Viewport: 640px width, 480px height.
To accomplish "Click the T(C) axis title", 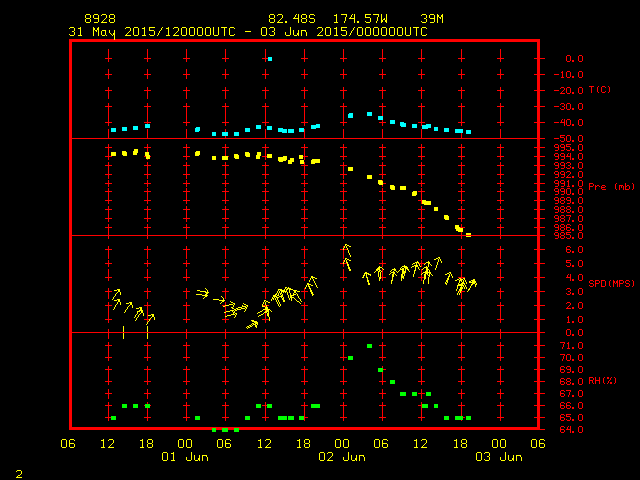I will point(600,89).
